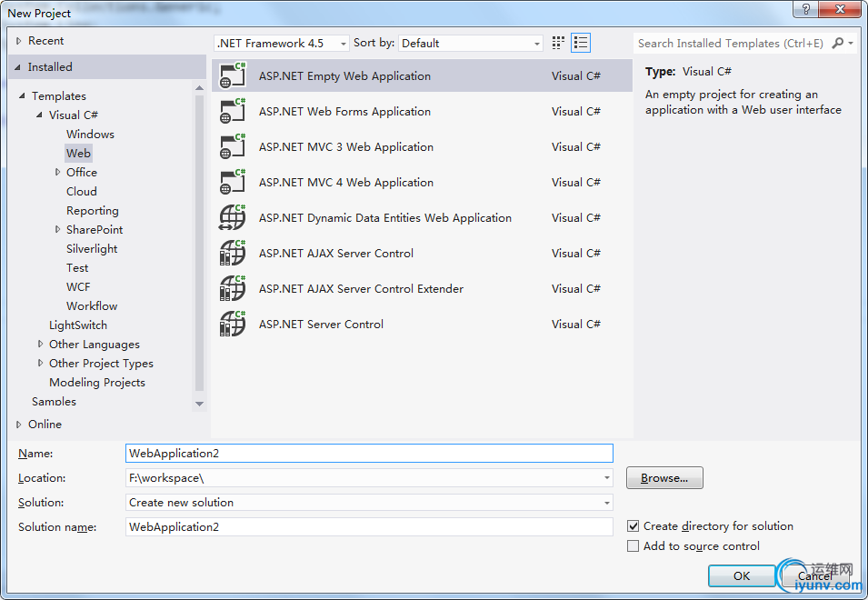
Task: Expand the Online section
Action: (19, 424)
